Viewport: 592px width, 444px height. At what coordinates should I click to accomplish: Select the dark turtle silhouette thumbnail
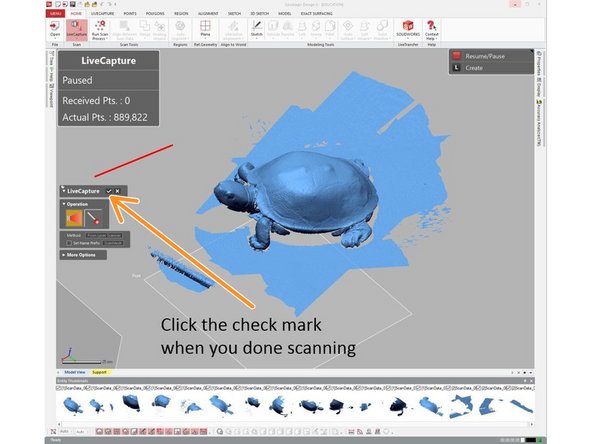[399, 406]
